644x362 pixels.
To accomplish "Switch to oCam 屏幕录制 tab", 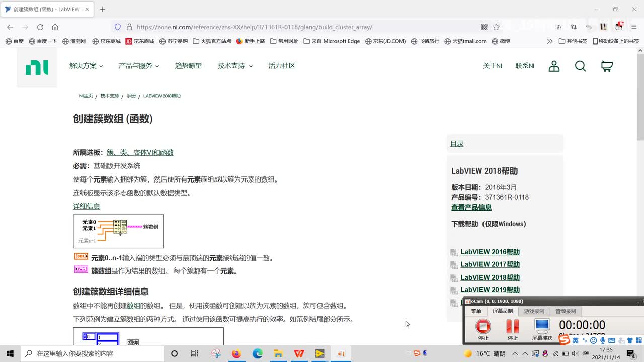I will [x=503, y=311].
